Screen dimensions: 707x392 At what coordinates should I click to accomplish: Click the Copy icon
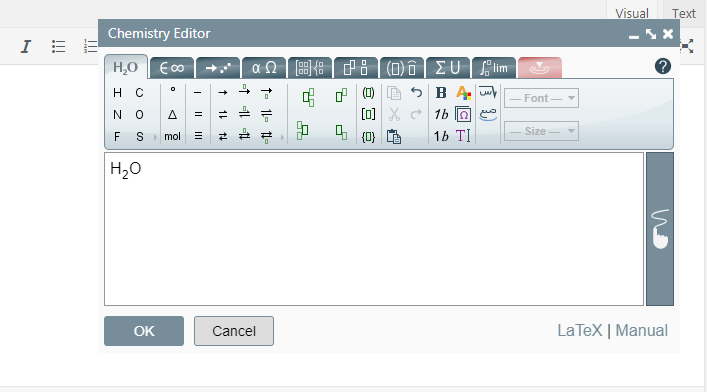pyautogui.click(x=394, y=92)
